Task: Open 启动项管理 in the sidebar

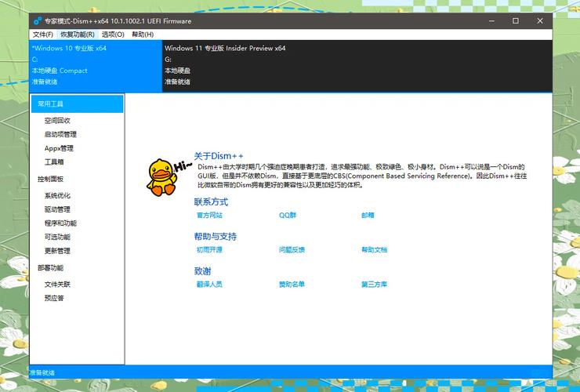Action: [60, 134]
